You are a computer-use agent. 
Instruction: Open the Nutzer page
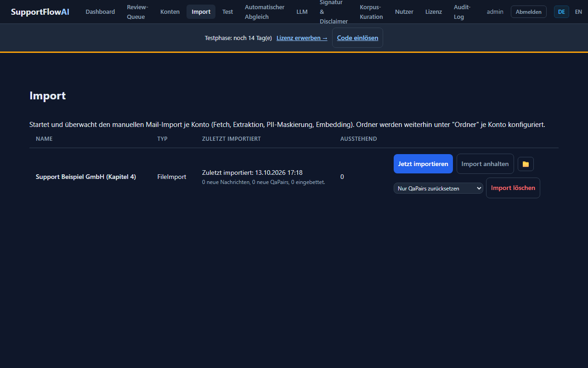tap(404, 12)
